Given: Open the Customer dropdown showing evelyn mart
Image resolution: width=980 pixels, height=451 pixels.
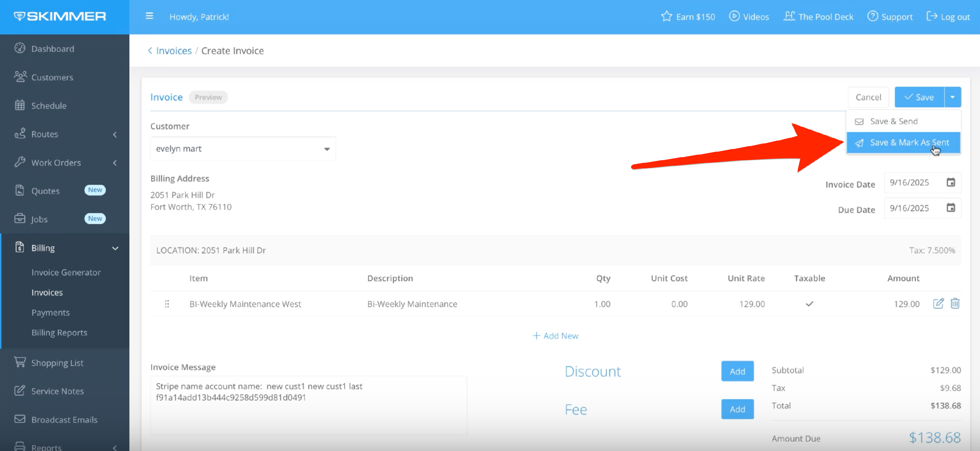Looking at the screenshot, I should pos(243,148).
